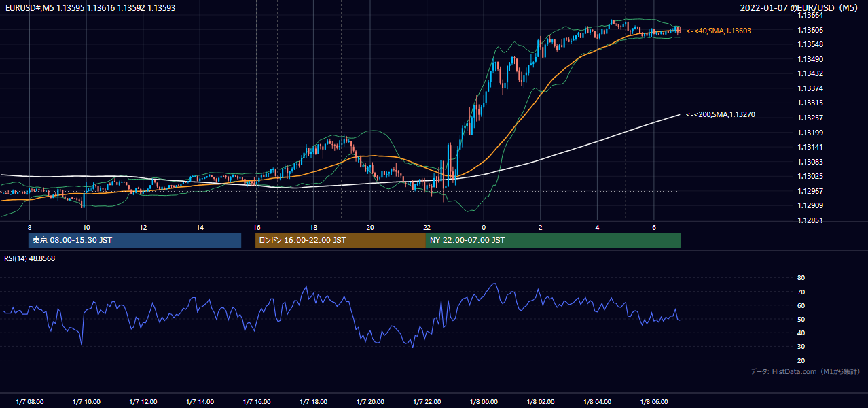Click price axis value 1.13432
This screenshot has width=868, height=408.
[x=810, y=74]
